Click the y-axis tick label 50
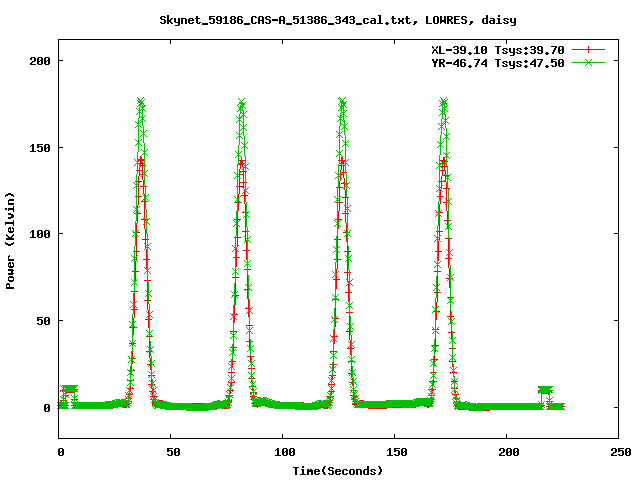This screenshot has width=640, height=480. (x=43, y=321)
